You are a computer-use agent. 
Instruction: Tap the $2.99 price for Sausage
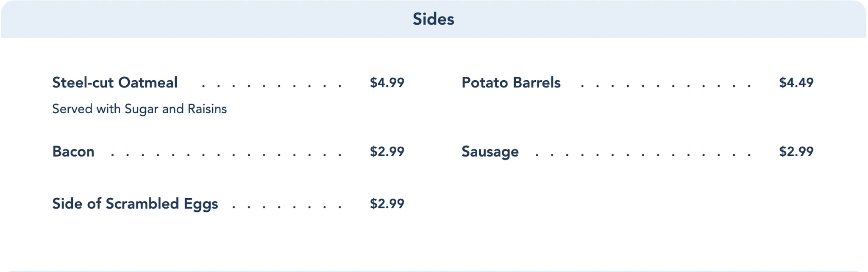(796, 152)
